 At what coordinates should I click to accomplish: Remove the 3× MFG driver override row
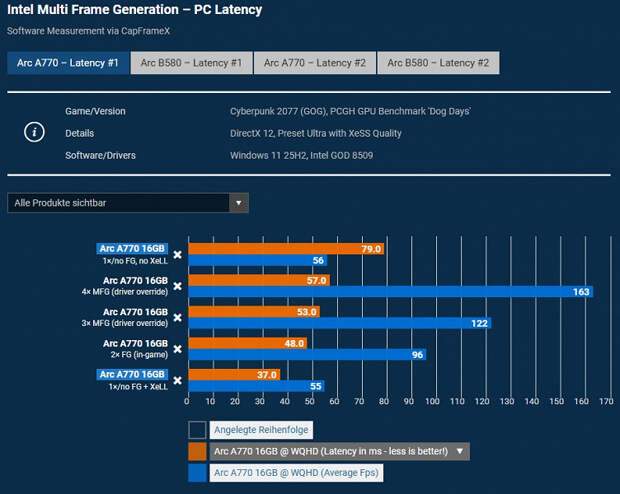(177, 317)
